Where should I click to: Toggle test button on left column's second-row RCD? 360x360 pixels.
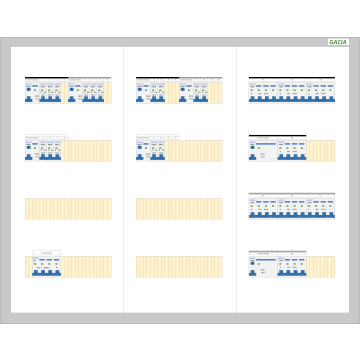[28, 147]
